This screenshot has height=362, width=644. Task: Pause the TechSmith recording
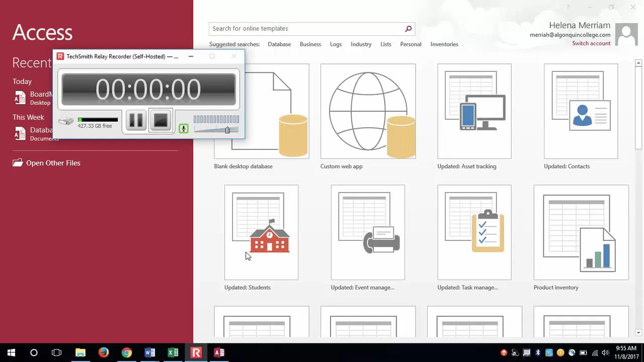click(135, 121)
